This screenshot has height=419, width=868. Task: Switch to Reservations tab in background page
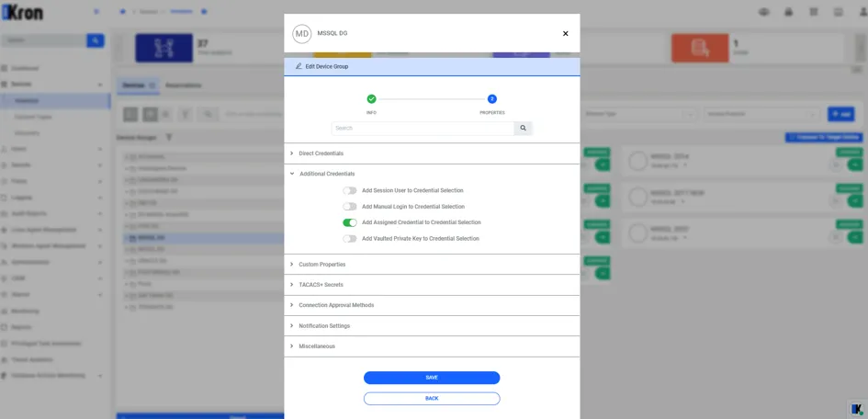click(183, 85)
